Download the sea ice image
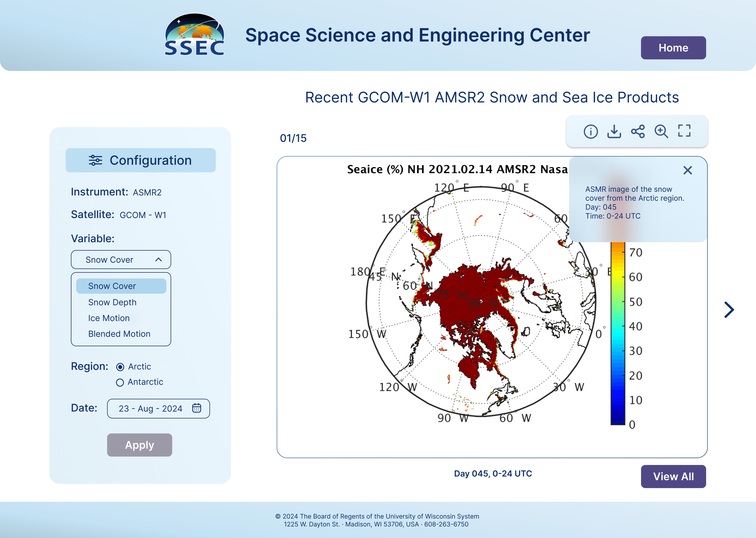Viewport: 756px width, 538px height. [614, 131]
